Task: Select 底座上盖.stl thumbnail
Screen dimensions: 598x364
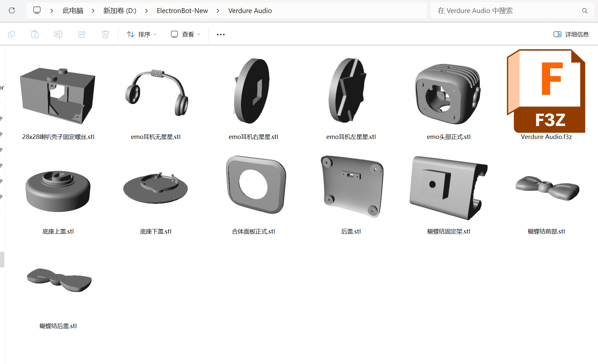Action: coord(58,191)
